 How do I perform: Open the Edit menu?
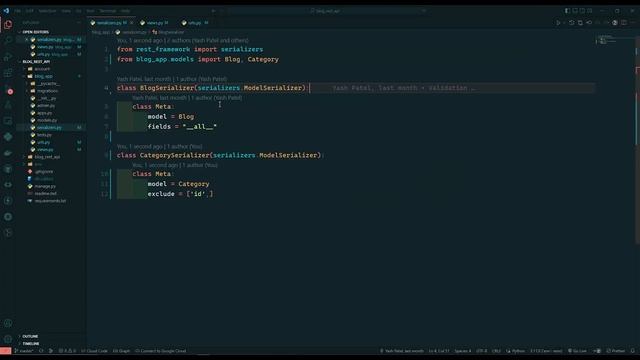30,11
